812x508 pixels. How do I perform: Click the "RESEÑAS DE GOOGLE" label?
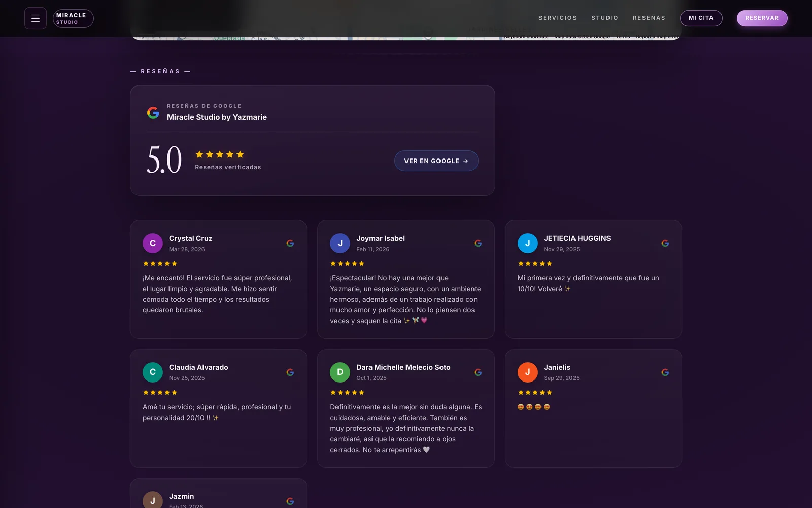coord(204,106)
